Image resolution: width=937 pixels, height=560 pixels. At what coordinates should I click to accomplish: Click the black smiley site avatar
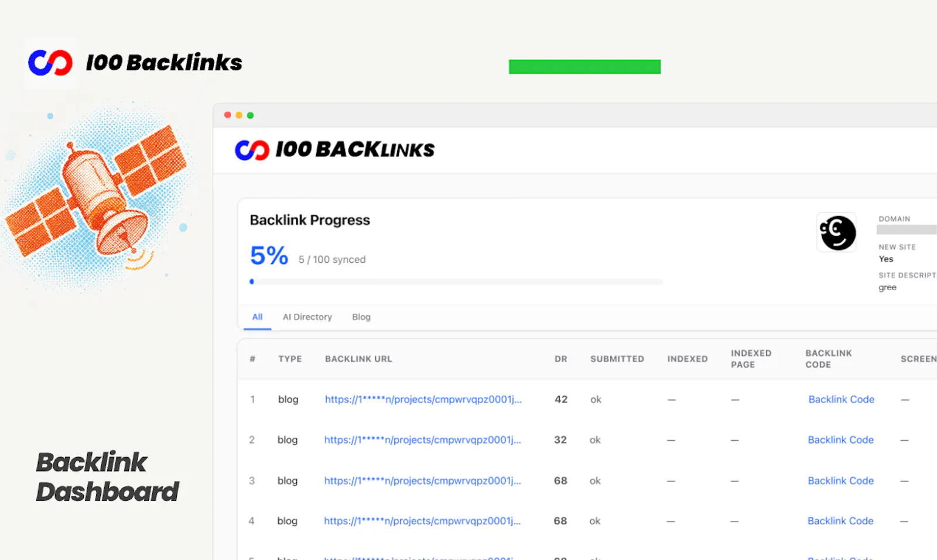pyautogui.click(x=837, y=232)
